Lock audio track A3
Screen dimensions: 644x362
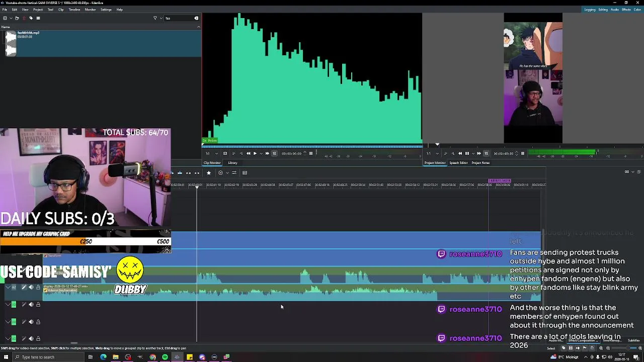click(38, 304)
